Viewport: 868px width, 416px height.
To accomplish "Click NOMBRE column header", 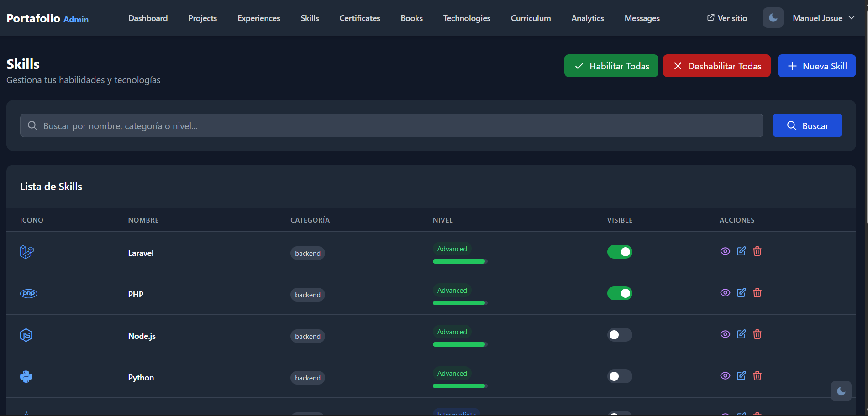I will point(143,220).
